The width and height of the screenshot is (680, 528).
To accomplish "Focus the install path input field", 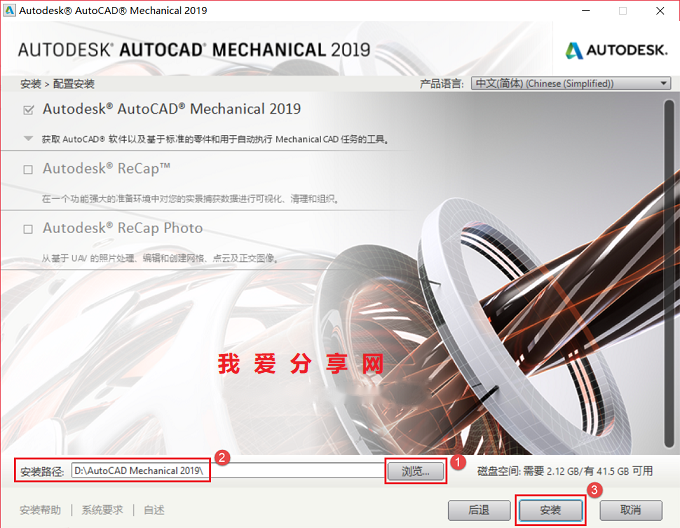I will [228, 471].
